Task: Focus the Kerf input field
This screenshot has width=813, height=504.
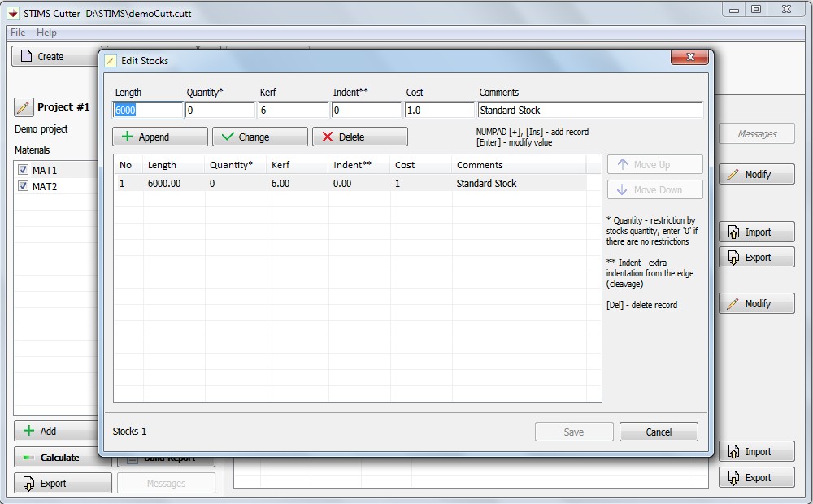Action: 293,110
